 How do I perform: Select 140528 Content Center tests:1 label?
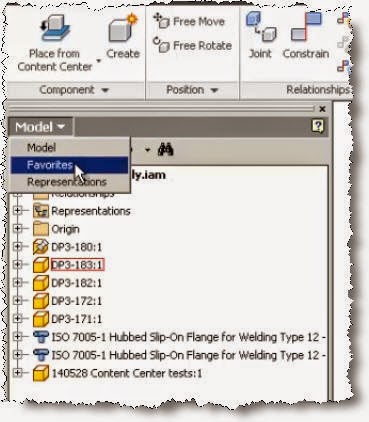click(x=127, y=373)
